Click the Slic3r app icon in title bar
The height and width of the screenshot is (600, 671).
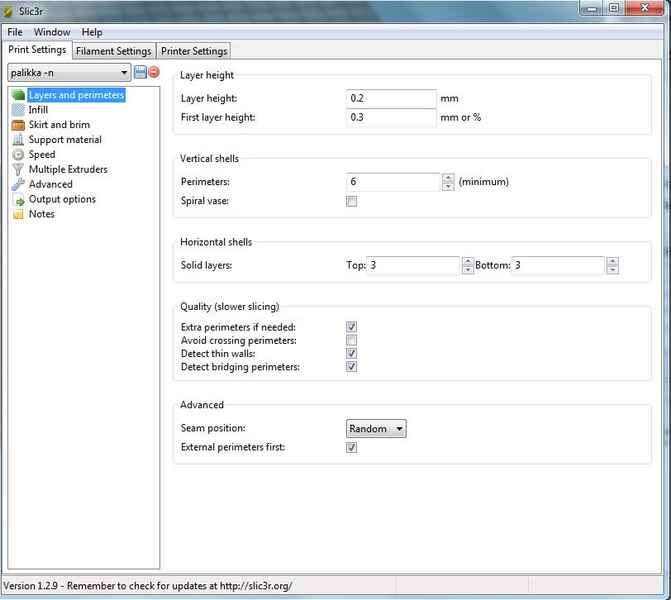(8, 12)
